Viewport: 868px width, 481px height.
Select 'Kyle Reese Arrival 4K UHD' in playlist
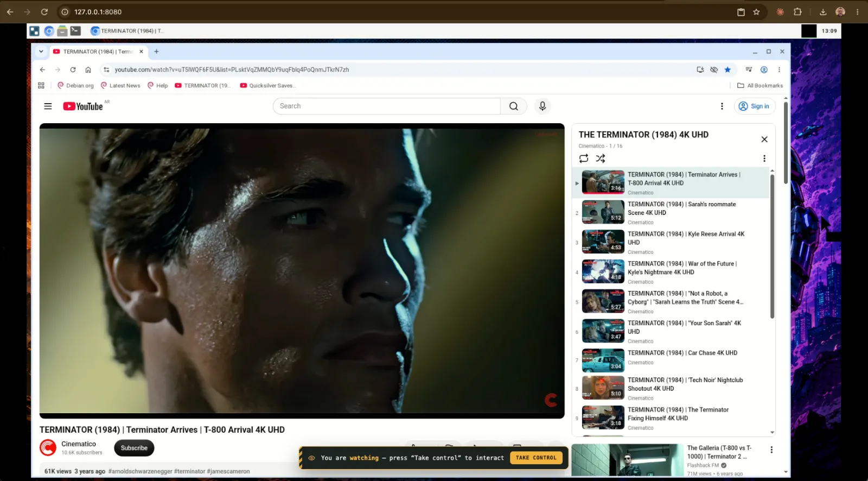(x=671, y=243)
